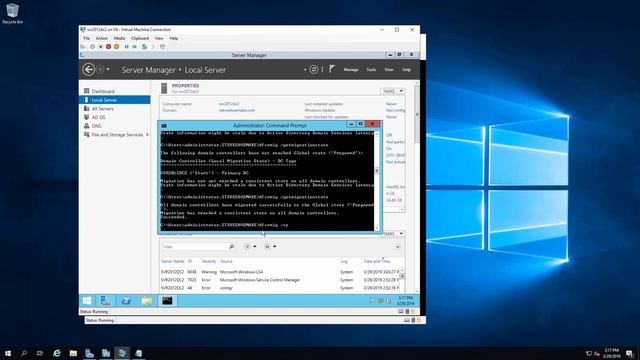Screen dimensions: 640x360
Task: Select the Microsoft-Windows-LSA warning event row
Action: pyautogui.click(x=280, y=272)
